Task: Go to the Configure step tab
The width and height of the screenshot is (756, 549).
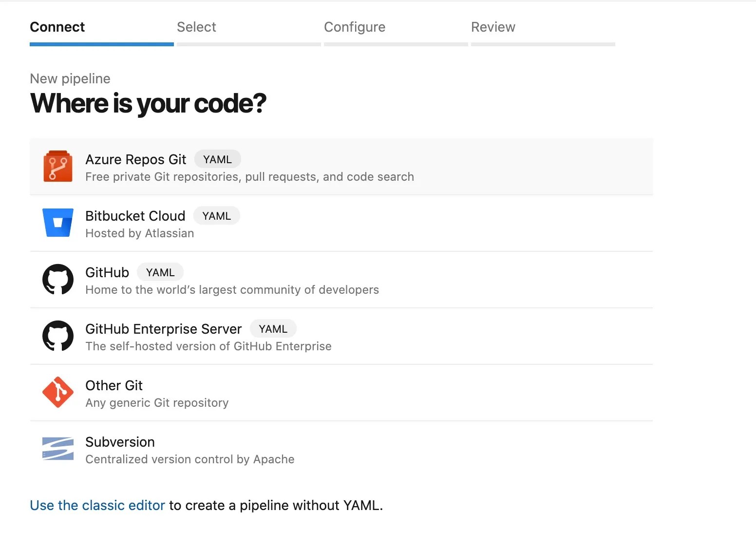Action: [355, 27]
